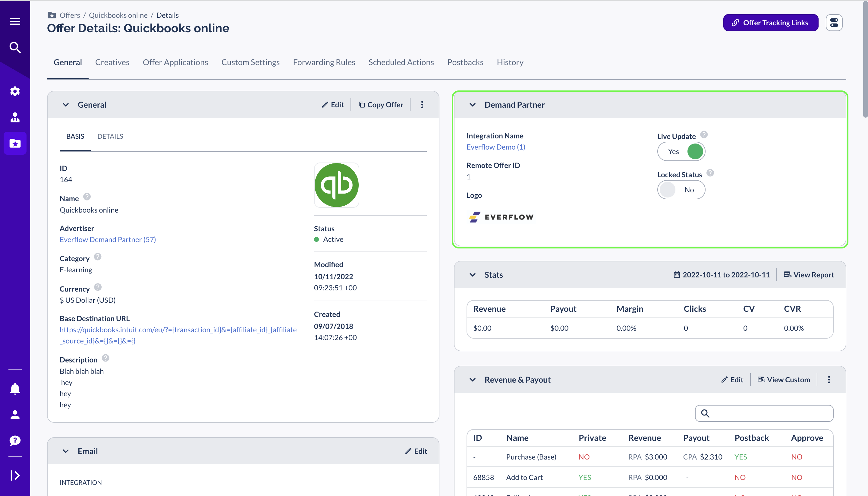Click Edit in General panel header
Image resolution: width=868 pixels, height=496 pixels.
coord(333,105)
